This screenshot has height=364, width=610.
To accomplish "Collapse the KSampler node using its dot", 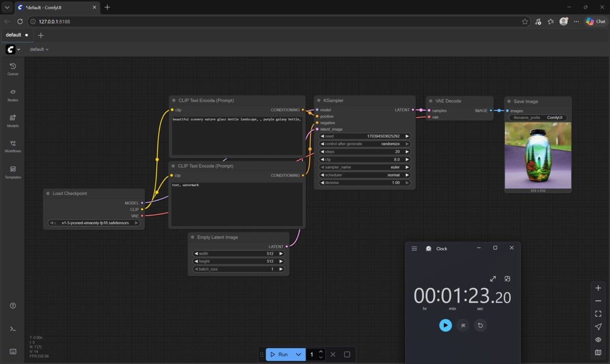I will (x=318, y=101).
